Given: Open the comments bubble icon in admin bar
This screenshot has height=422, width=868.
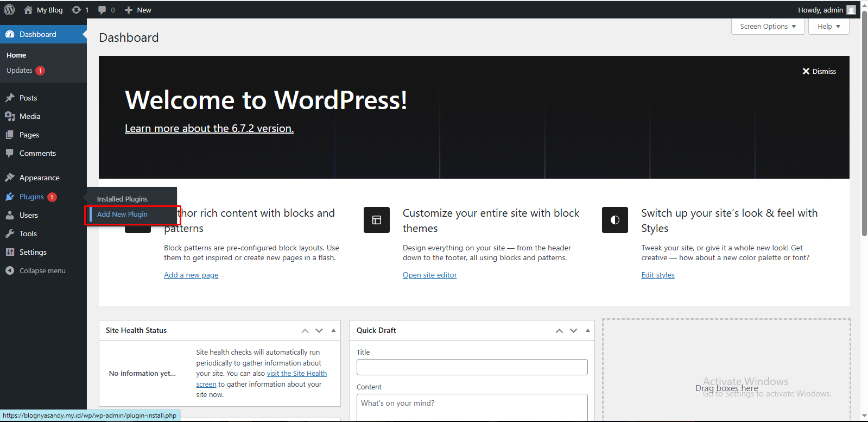Looking at the screenshot, I should (102, 10).
